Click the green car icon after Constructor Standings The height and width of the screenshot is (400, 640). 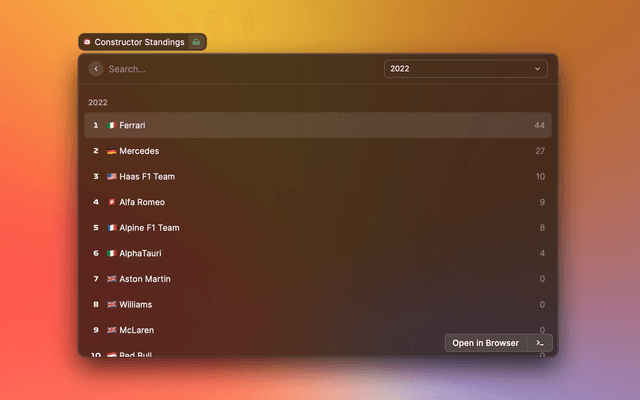coord(197,42)
